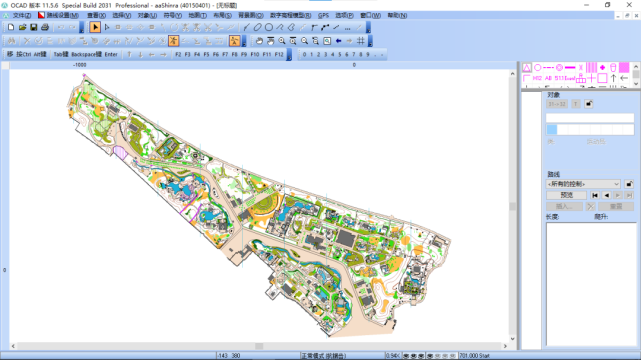641x360 pixels.
Task: Select the circle drawing mode
Action: 269,27
